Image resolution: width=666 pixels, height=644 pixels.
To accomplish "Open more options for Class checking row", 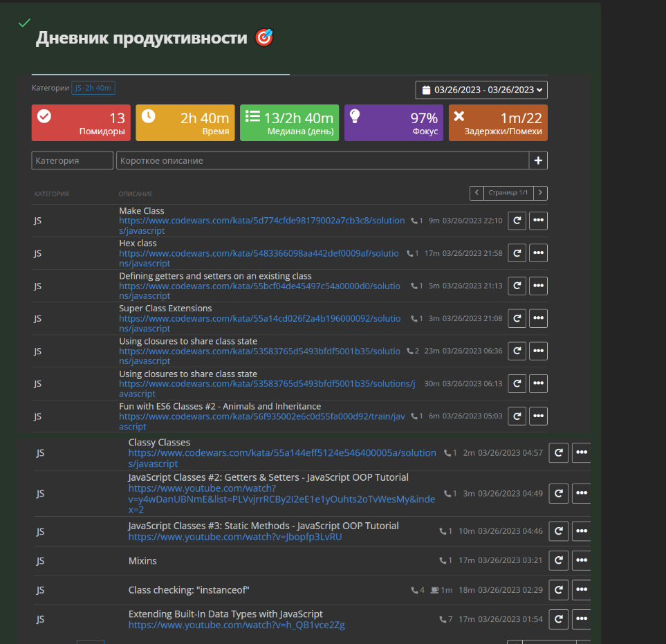I will [x=582, y=590].
